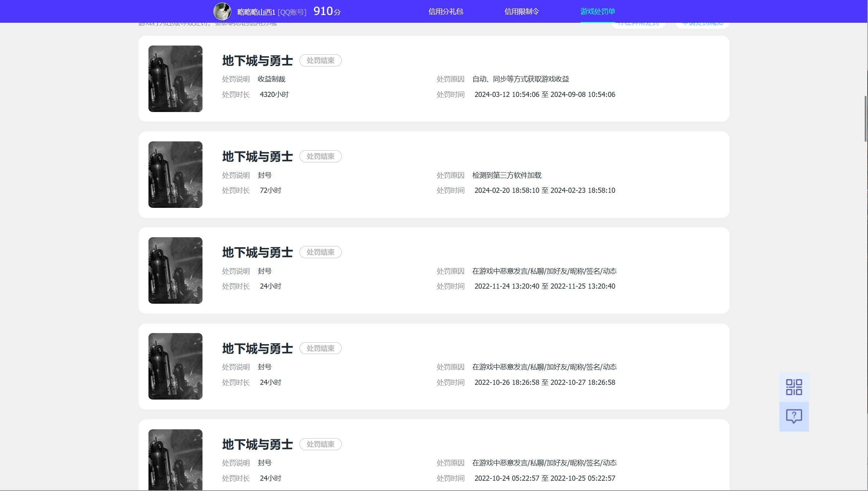Switch to the 信用限制令 tab
The height and width of the screenshot is (491, 868).
521,11
